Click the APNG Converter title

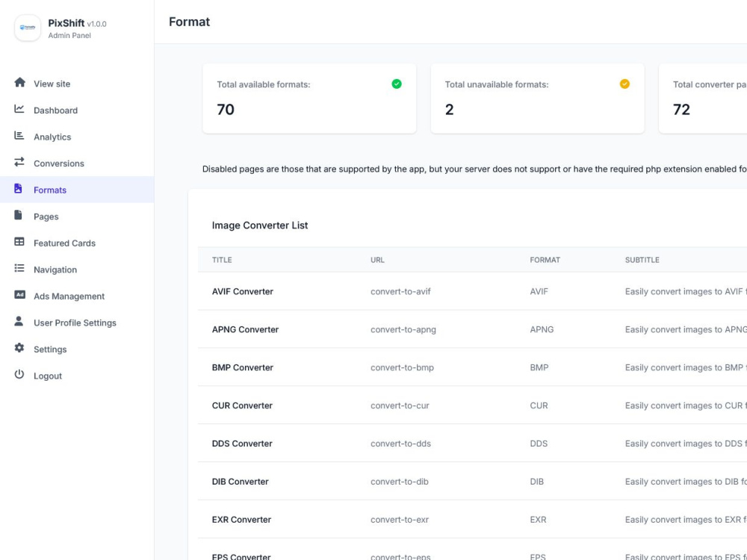[245, 329]
